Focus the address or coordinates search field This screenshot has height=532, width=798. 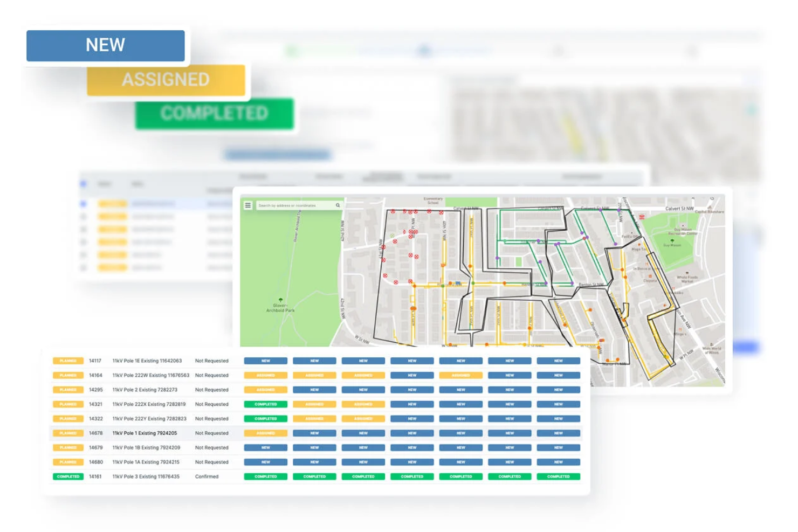point(294,205)
